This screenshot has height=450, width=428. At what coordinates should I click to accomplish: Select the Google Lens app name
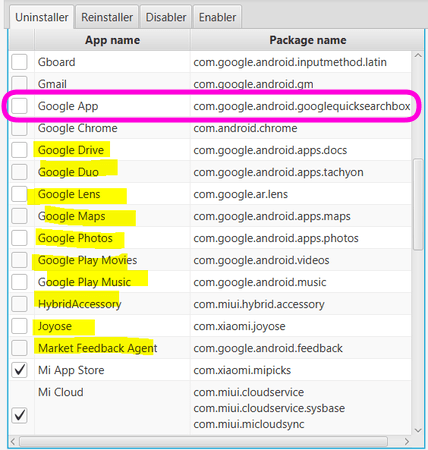click(69, 194)
